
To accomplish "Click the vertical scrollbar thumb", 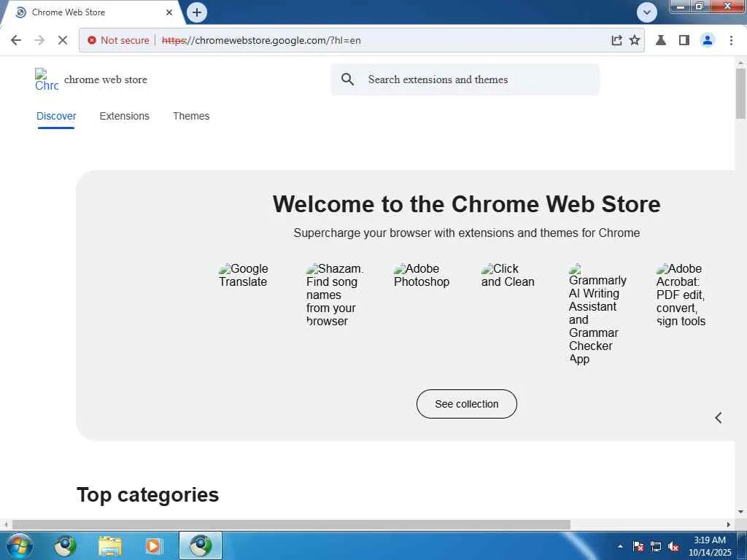I will 740,93.
